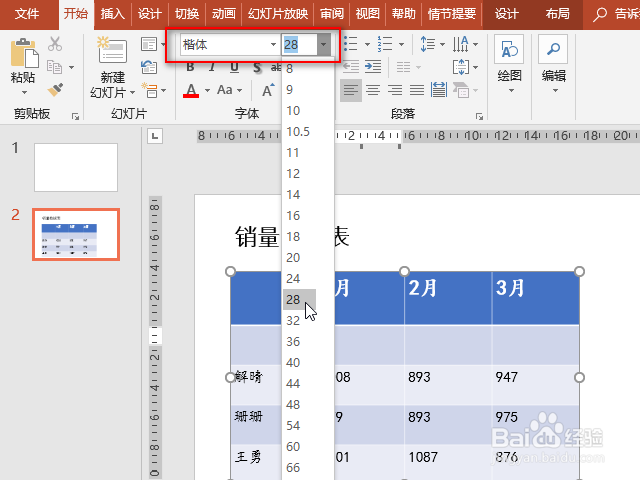This screenshot has height=480, width=640.
Task: Switch to the 插入 Insert tab
Action: pos(112,14)
